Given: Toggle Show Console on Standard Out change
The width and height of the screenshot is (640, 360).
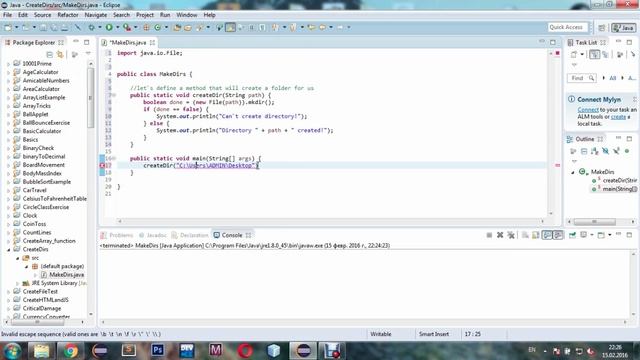Looking at the screenshot, I should pos(547,235).
